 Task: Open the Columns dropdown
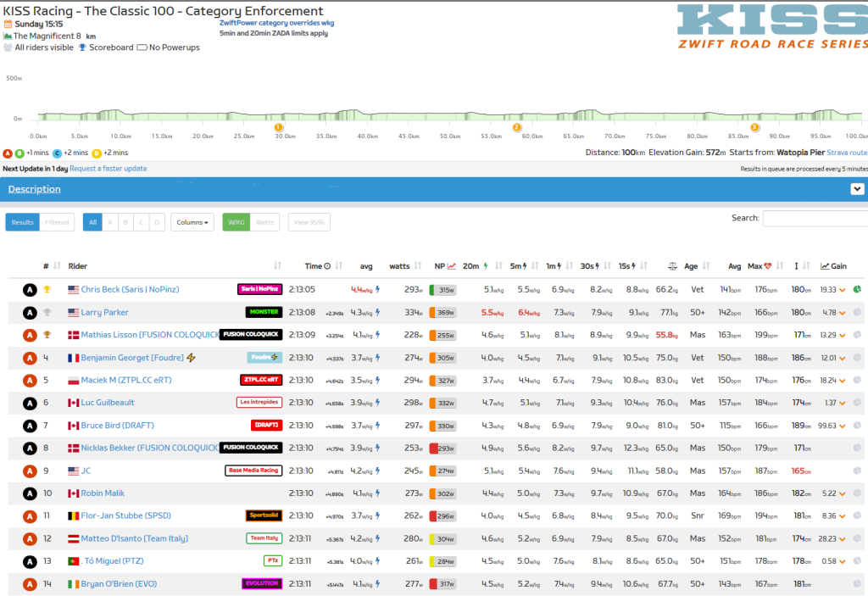pyautogui.click(x=192, y=222)
